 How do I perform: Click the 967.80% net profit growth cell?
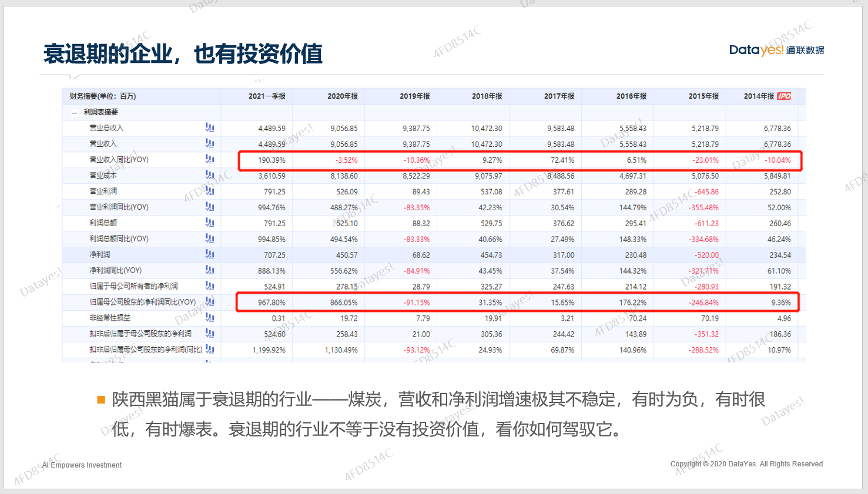pos(272,303)
